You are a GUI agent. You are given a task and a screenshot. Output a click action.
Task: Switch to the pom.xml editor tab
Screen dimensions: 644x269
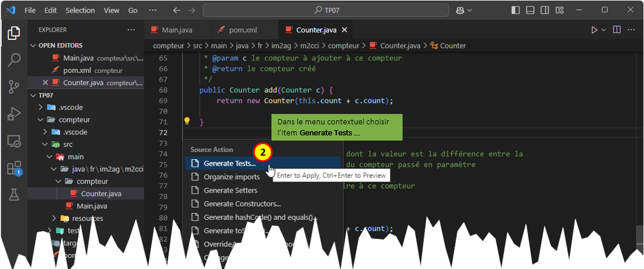coord(241,30)
